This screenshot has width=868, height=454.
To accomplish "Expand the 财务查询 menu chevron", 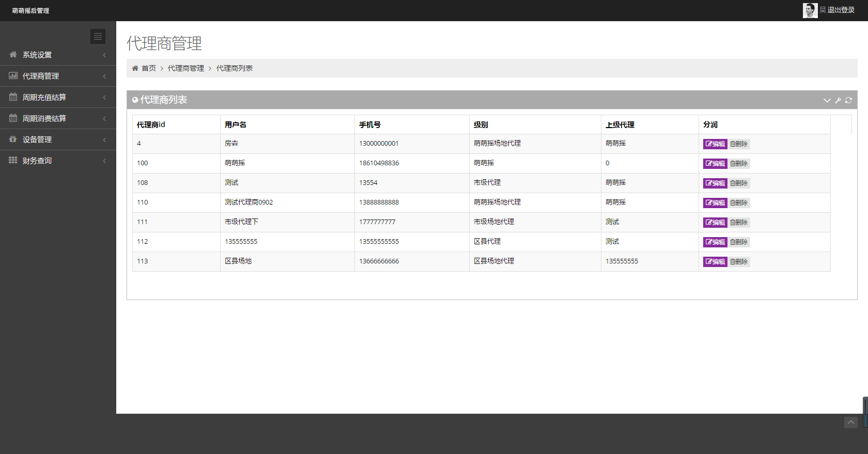I will (104, 161).
